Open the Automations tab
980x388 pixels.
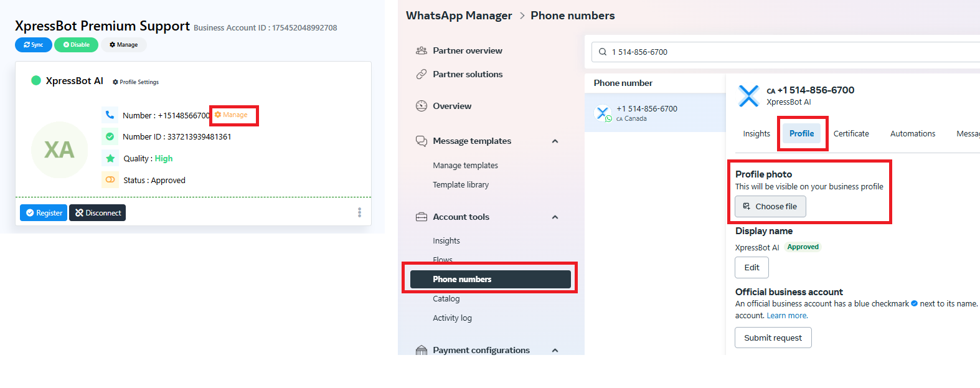point(912,133)
